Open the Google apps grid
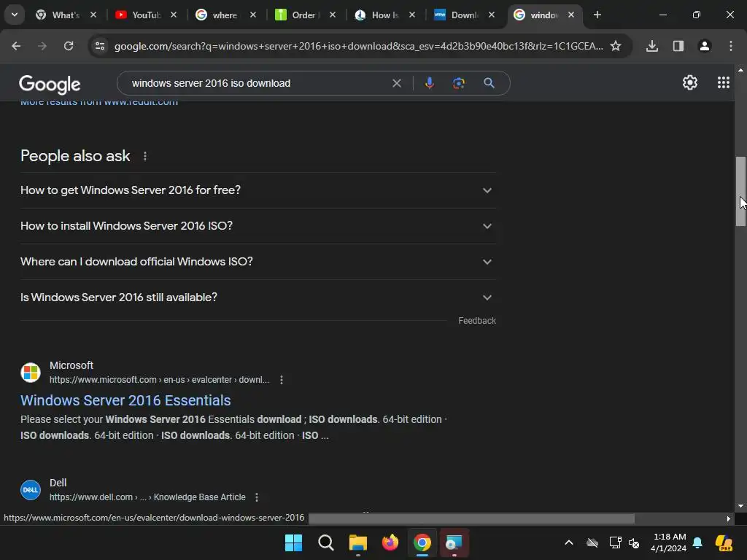Viewport: 747px width, 560px height. point(723,83)
